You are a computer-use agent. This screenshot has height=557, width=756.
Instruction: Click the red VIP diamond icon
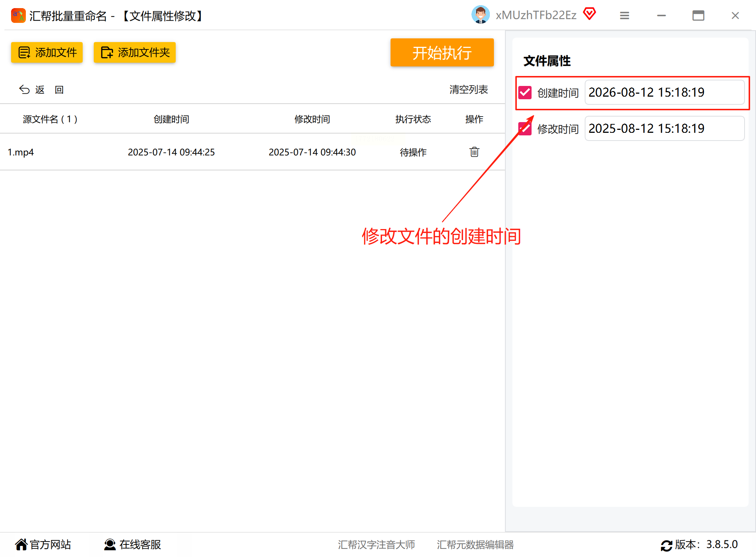(x=589, y=14)
